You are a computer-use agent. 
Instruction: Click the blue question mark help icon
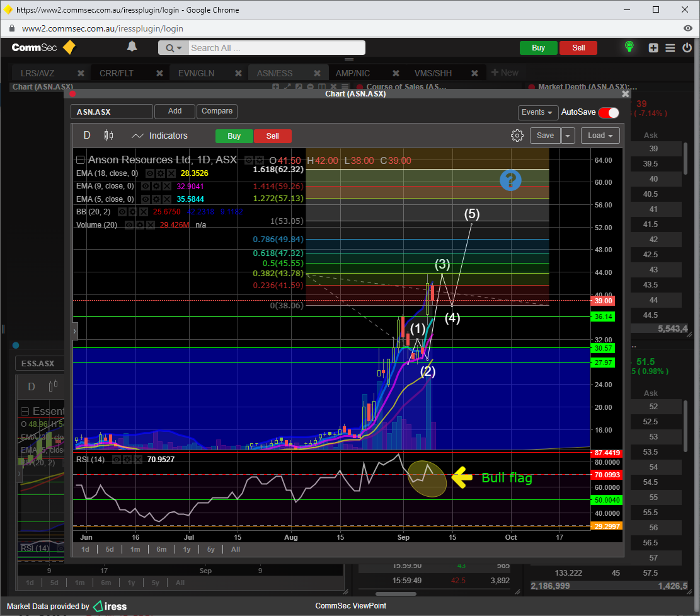510,181
